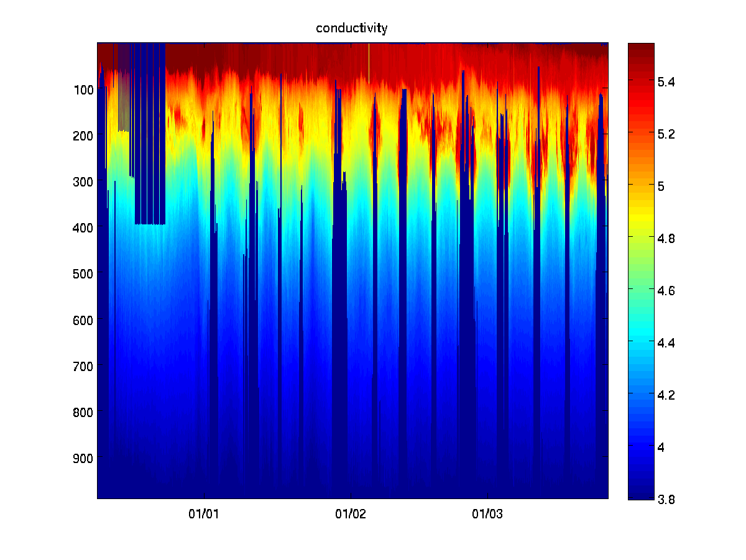Select the x-axis date label 01/02

click(351, 514)
